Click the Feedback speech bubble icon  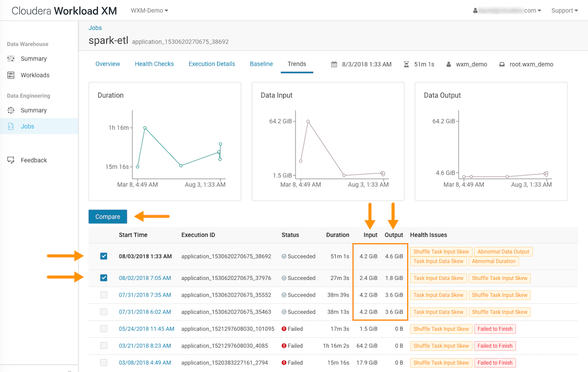coord(11,160)
